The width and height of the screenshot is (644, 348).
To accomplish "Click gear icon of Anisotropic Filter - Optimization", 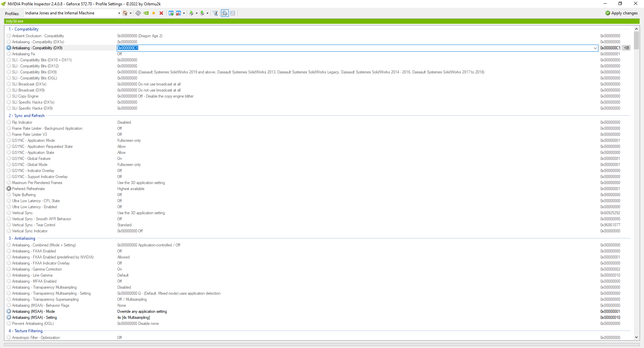I will pyautogui.click(x=9, y=338).
